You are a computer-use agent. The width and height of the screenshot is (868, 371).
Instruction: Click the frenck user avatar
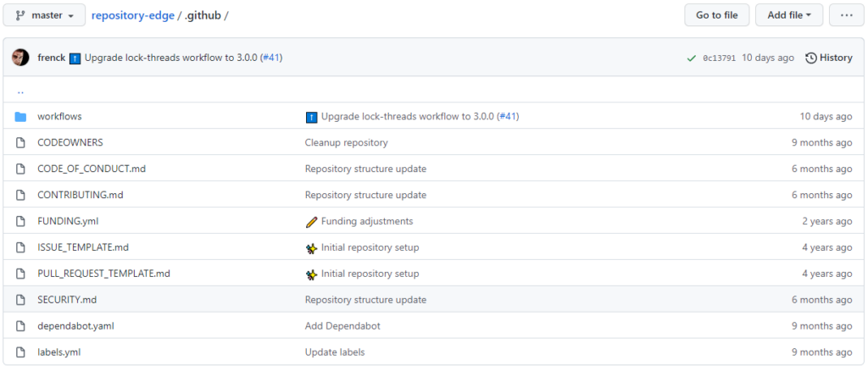[20, 58]
